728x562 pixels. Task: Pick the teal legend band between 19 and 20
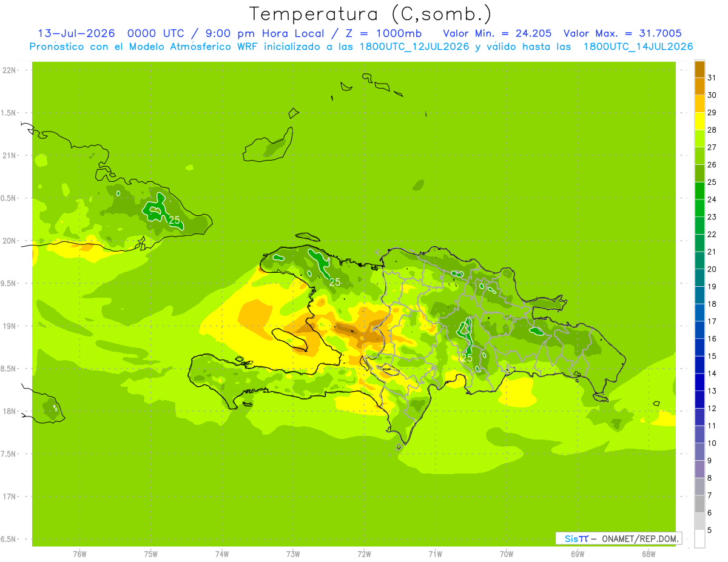(x=699, y=278)
